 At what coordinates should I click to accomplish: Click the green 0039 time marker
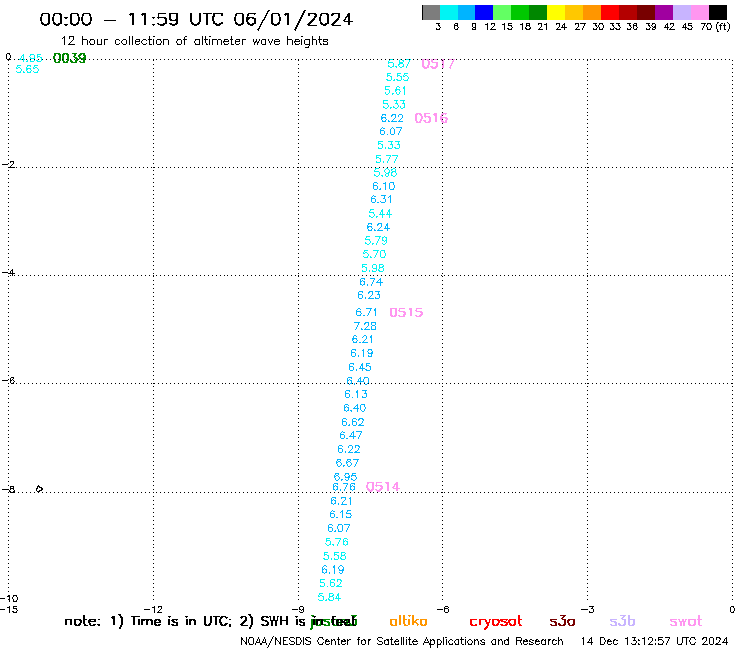pyautogui.click(x=69, y=58)
